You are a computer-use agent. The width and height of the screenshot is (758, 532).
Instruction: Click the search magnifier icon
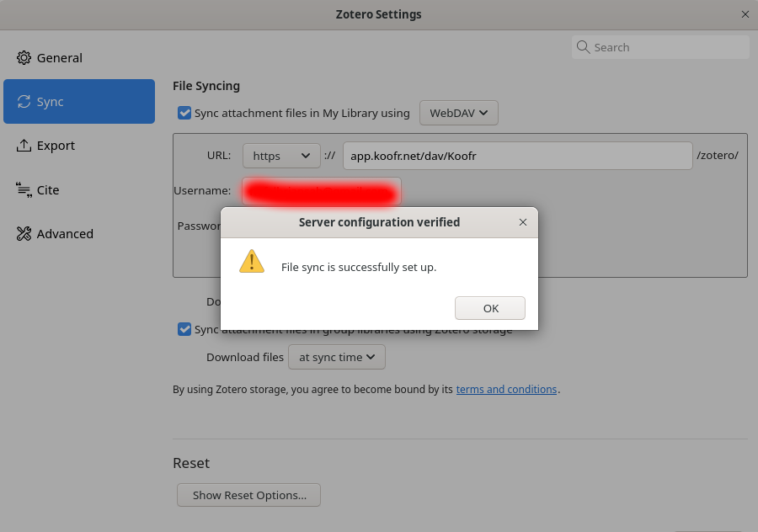point(583,47)
